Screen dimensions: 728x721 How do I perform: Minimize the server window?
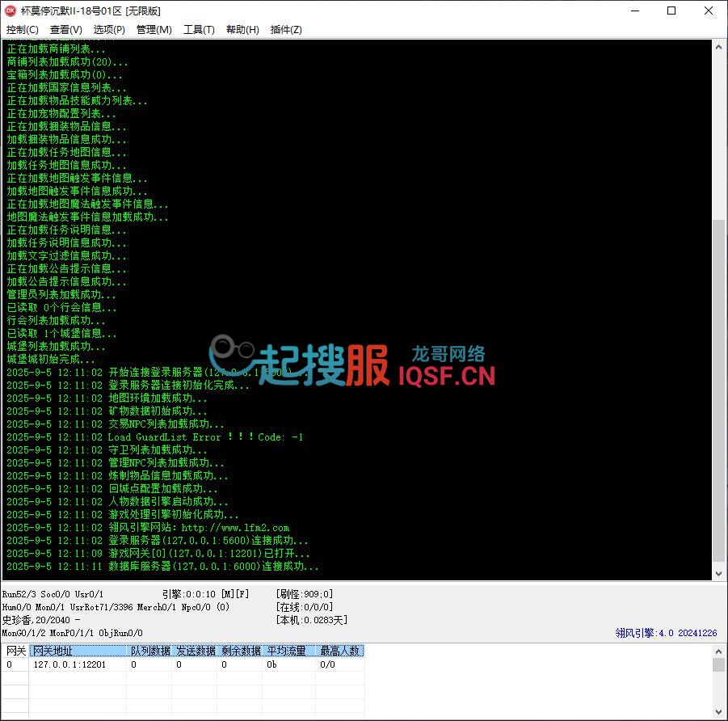(634, 11)
